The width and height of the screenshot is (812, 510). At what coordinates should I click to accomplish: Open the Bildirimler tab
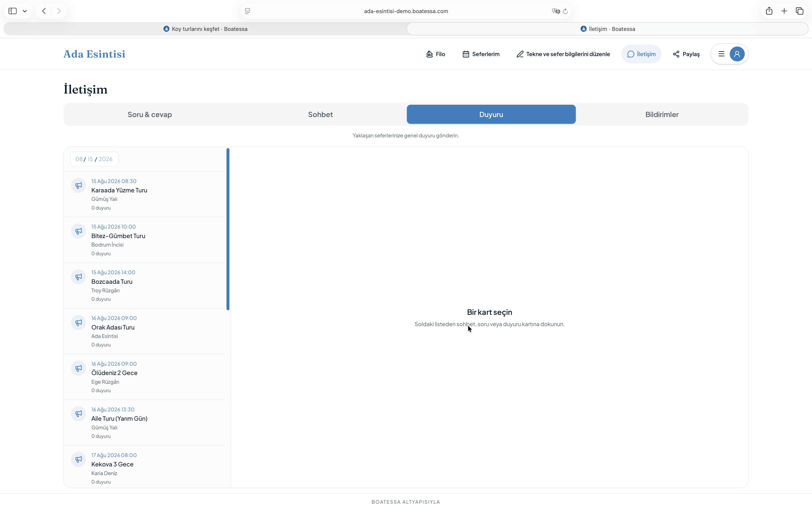662,114
